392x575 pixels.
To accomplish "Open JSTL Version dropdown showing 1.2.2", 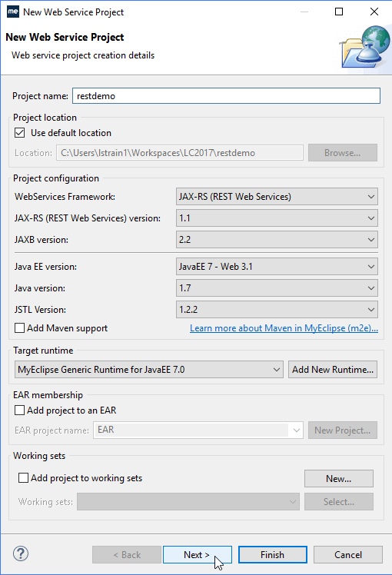I will click(x=277, y=310).
